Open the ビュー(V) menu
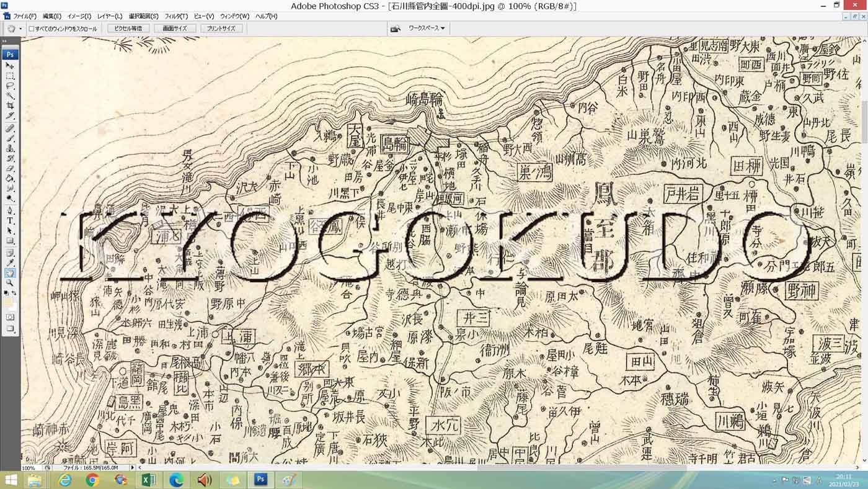Image resolution: width=868 pixels, height=489 pixels. tap(203, 16)
